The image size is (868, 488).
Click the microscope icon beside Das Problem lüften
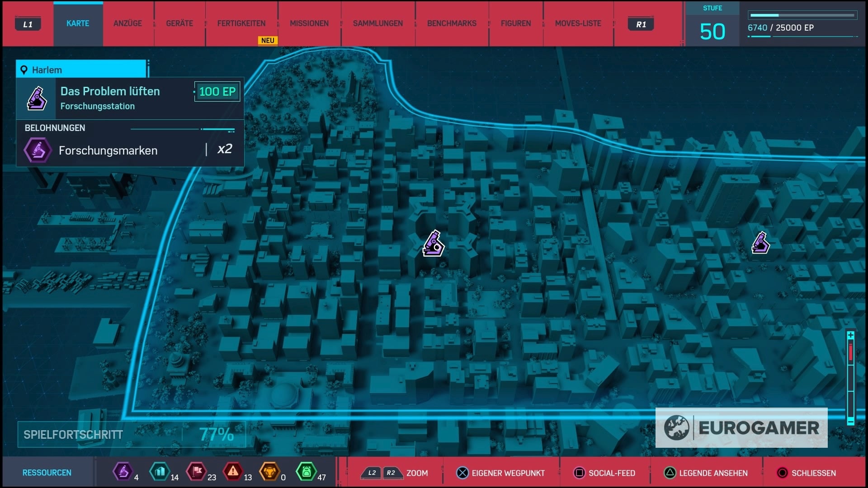[x=37, y=99]
